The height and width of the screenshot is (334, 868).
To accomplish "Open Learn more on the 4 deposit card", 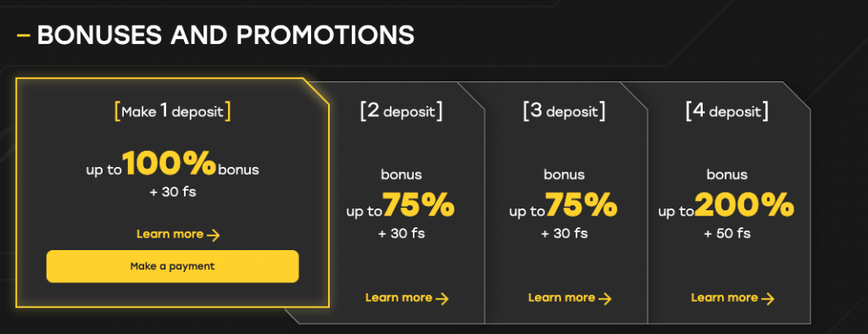I will tap(732, 298).
